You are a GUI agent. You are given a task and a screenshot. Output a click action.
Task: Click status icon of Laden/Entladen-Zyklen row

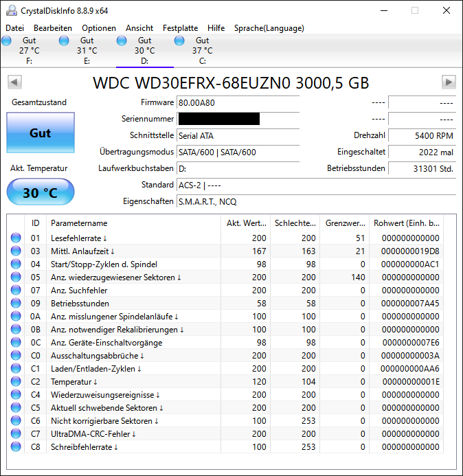point(16,368)
